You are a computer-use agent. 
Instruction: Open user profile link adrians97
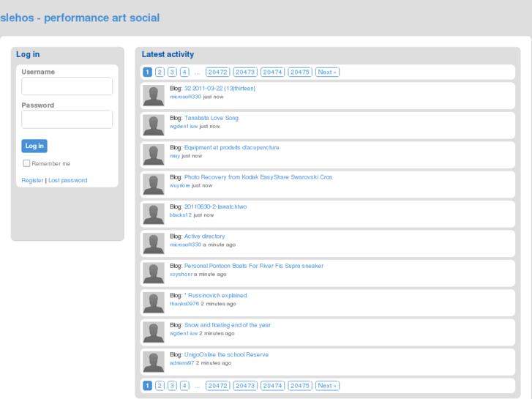coord(181,362)
